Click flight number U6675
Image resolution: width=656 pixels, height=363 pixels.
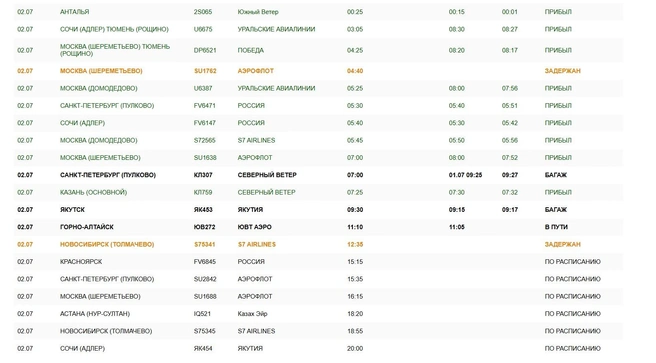(203, 29)
